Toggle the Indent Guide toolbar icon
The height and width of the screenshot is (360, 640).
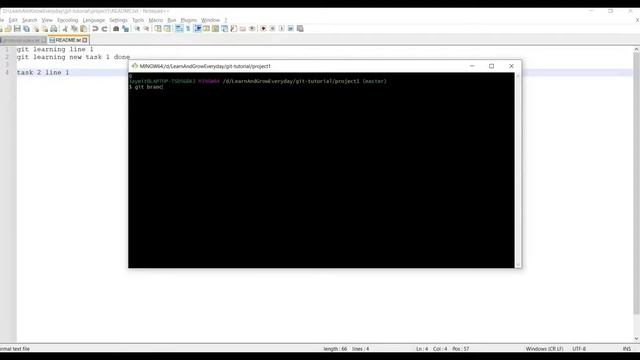click(x=198, y=29)
